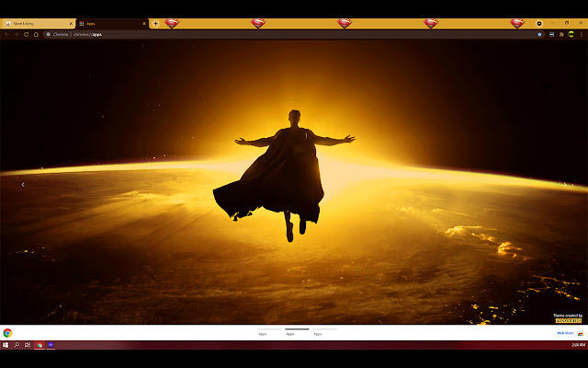Open the extension icon next to bookmark star
The height and width of the screenshot is (368, 588).
click(x=551, y=34)
